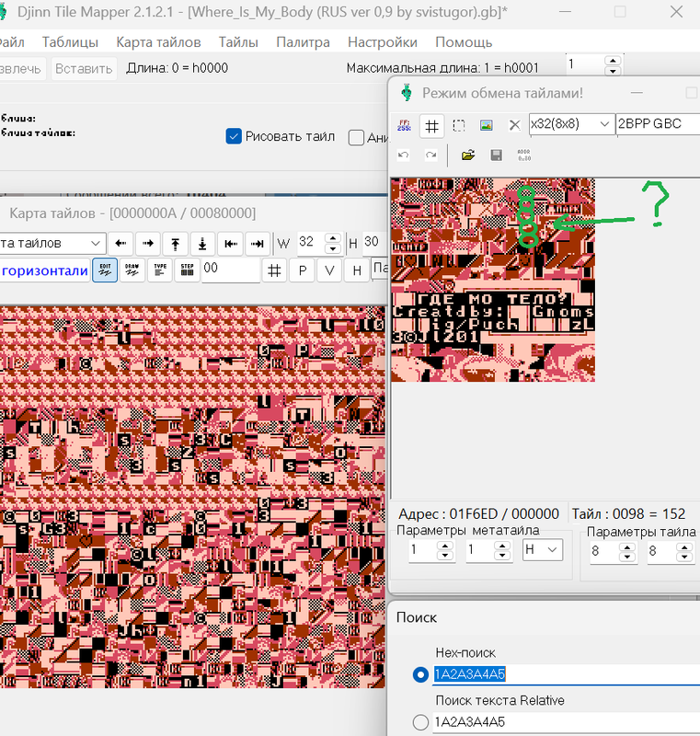Click the Relative text search input field
The image size is (700, 736).
coord(567,722)
